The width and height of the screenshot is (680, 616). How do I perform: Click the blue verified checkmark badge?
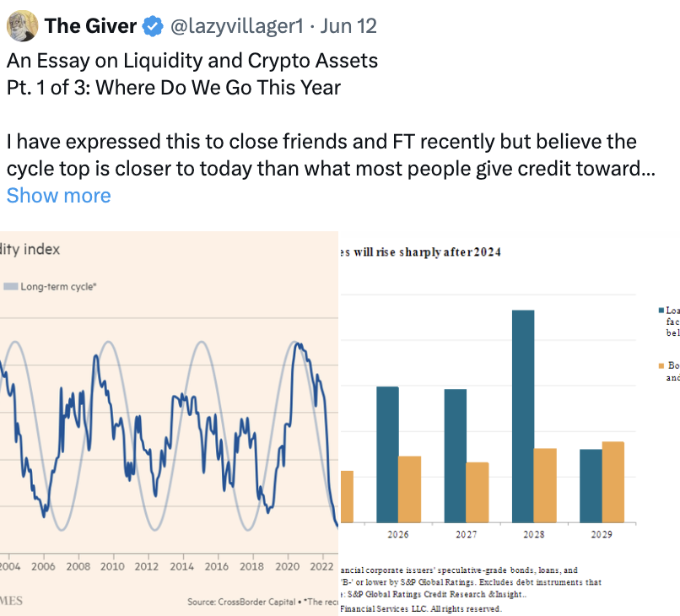coord(152,27)
